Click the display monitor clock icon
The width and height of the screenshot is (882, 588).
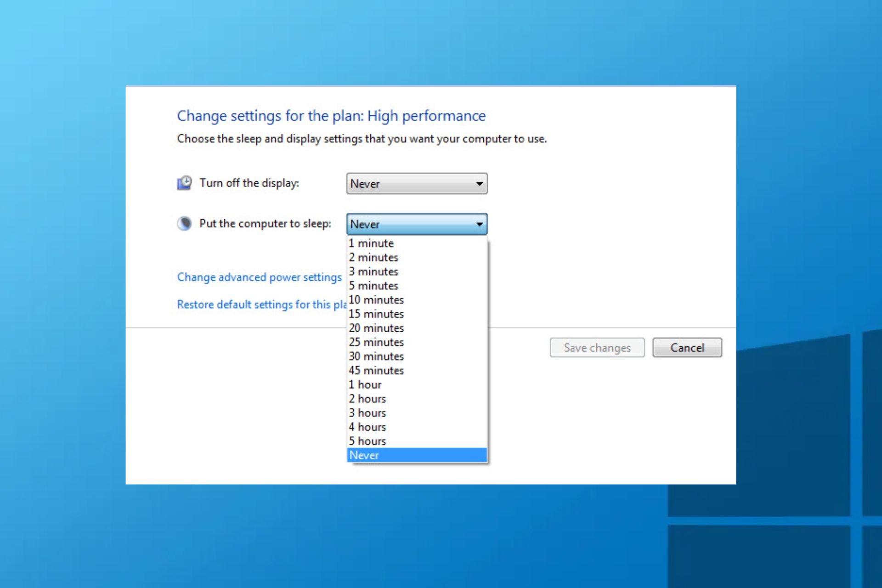(184, 183)
